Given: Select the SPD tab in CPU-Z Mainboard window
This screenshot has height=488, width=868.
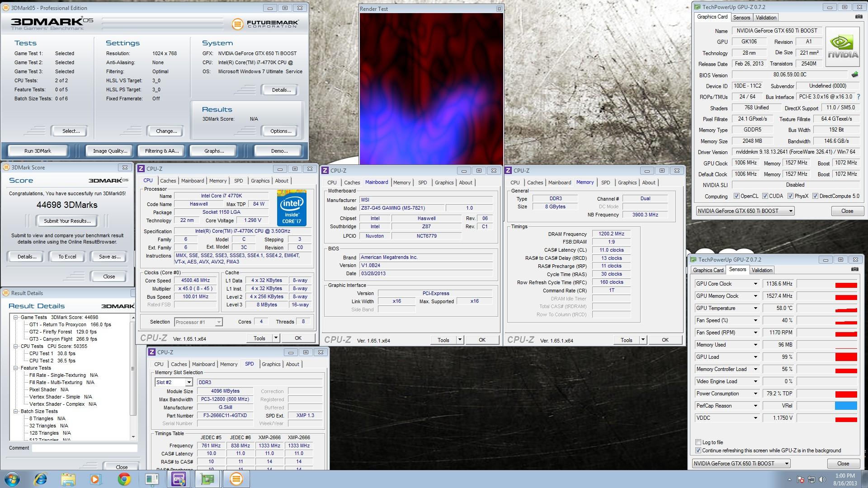Looking at the screenshot, I should [x=422, y=183].
